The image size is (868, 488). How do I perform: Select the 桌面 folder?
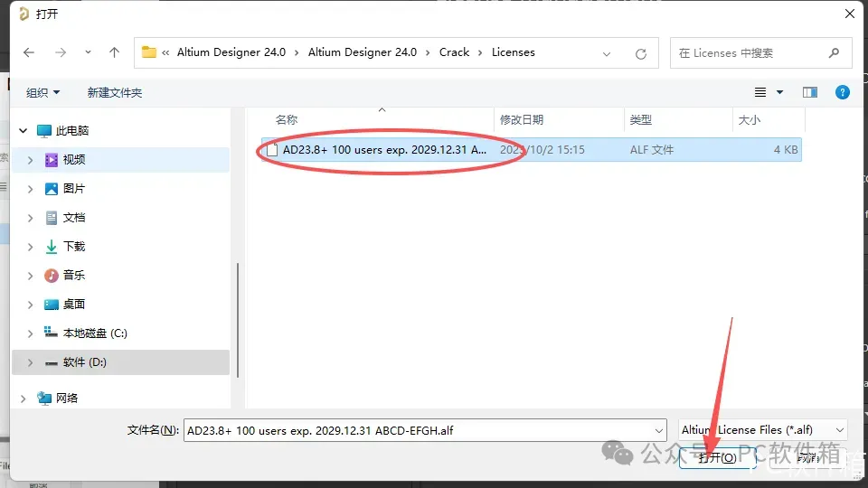[73, 305]
